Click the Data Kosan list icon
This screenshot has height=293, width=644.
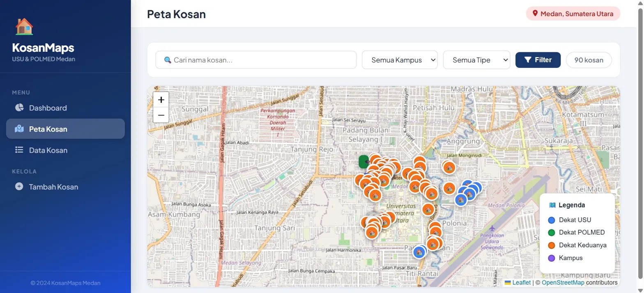[x=19, y=150]
